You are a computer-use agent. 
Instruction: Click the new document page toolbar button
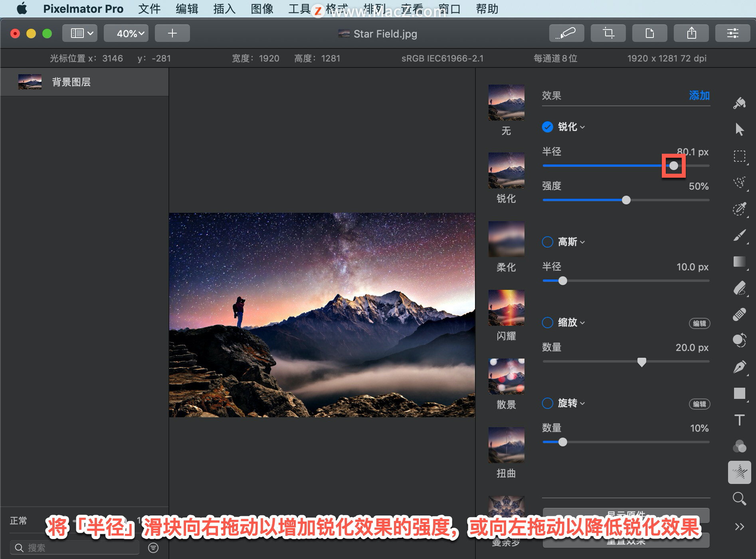tap(649, 33)
